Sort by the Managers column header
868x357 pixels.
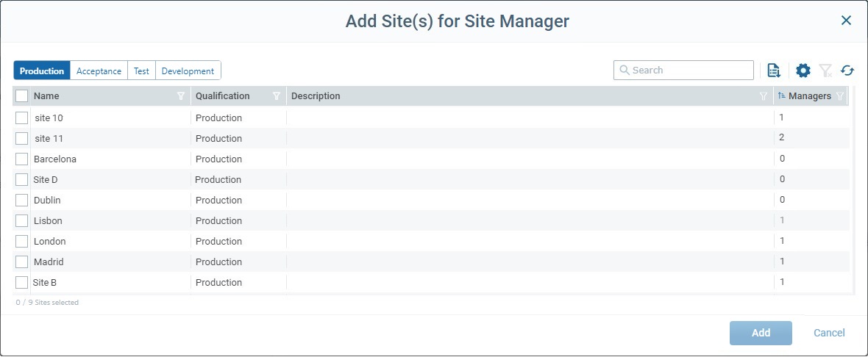[810, 96]
